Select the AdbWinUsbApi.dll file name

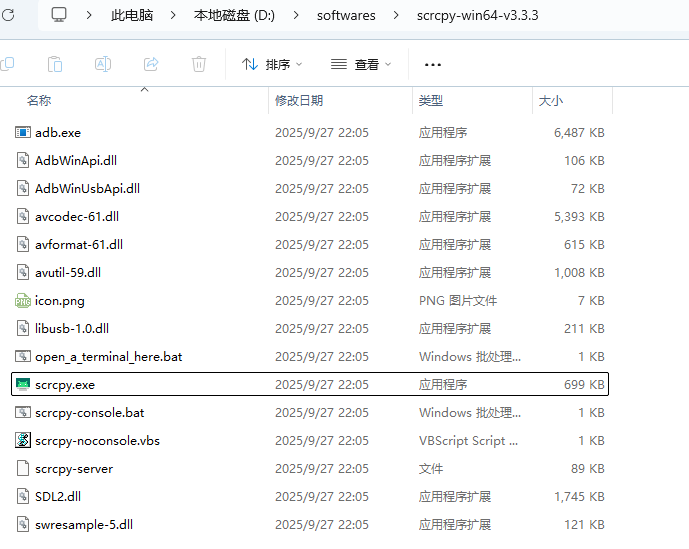(87, 189)
